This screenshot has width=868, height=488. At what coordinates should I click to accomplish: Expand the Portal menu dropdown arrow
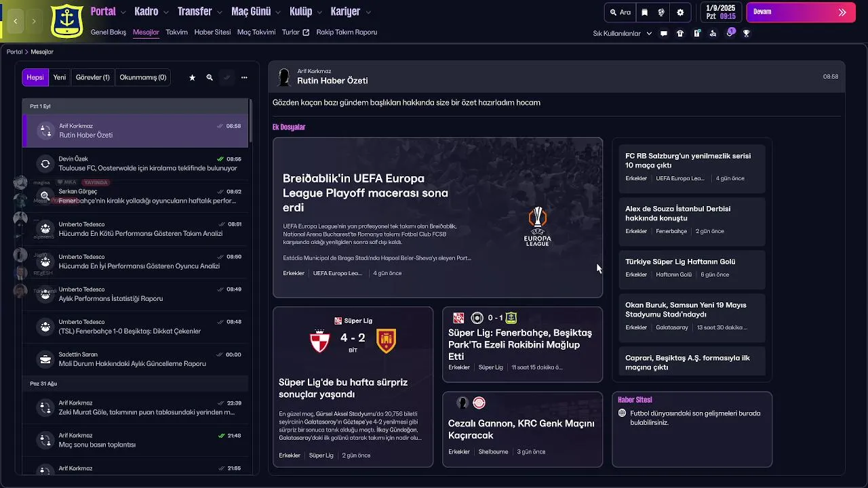point(123,12)
